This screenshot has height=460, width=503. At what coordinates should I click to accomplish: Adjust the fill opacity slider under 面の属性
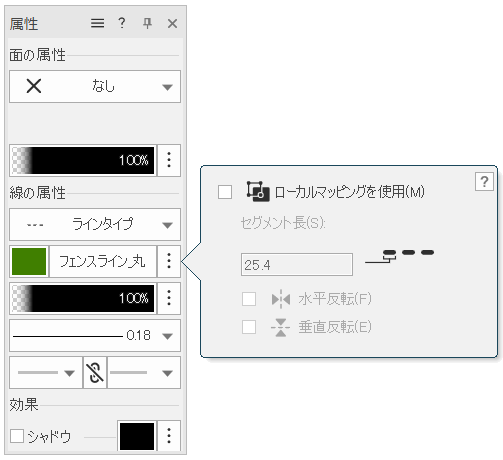83,160
